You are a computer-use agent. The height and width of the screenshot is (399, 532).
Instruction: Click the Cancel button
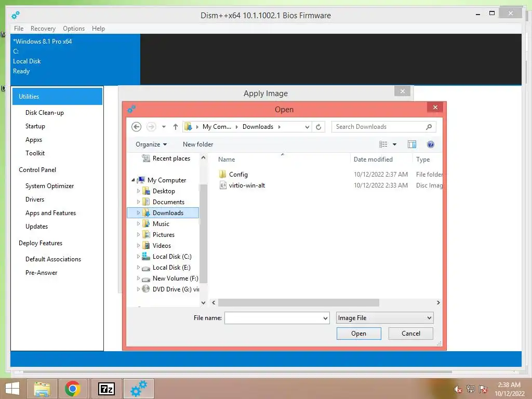(410, 334)
